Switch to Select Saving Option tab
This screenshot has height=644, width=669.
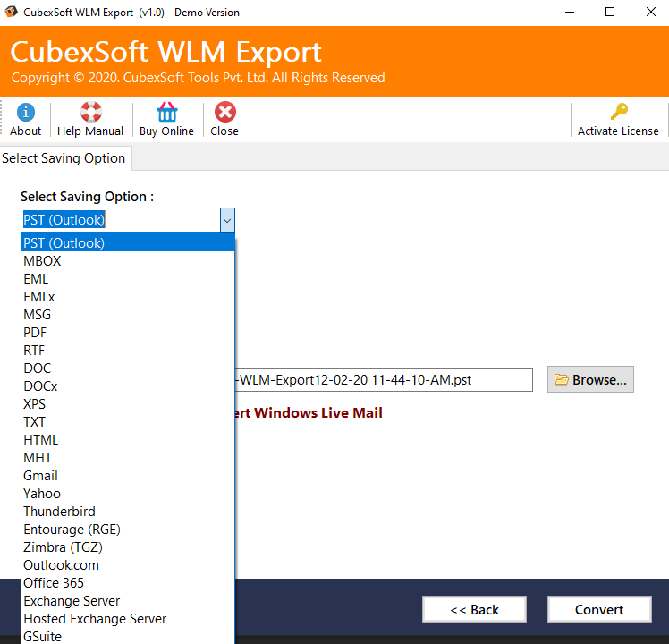[64, 158]
